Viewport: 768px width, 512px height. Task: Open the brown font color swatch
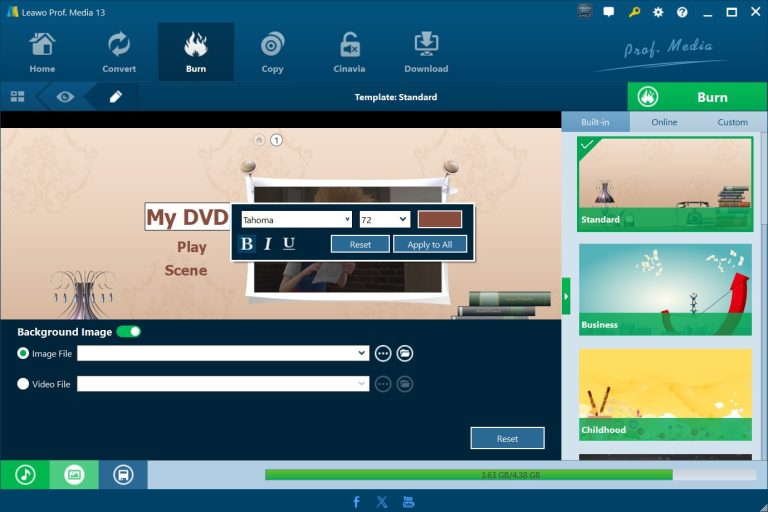(440, 219)
